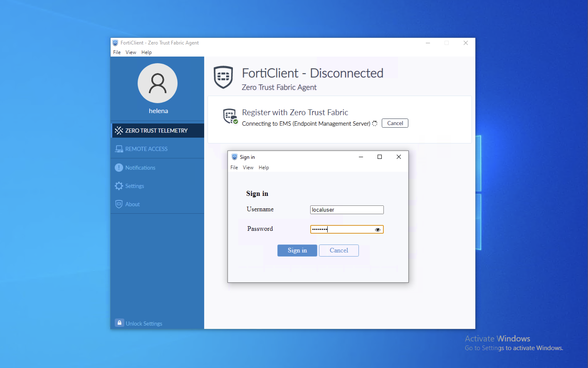588x368 pixels.
Task: Click the helena user avatar icon
Action: pyautogui.click(x=157, y=83)
